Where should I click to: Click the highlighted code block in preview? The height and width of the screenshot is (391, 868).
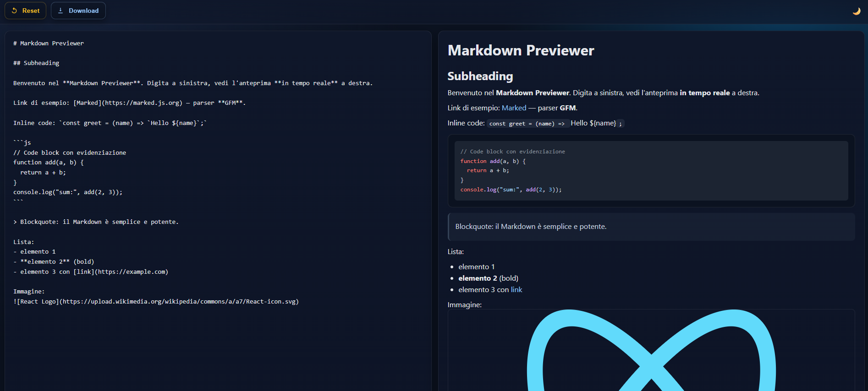click(651, 171)
